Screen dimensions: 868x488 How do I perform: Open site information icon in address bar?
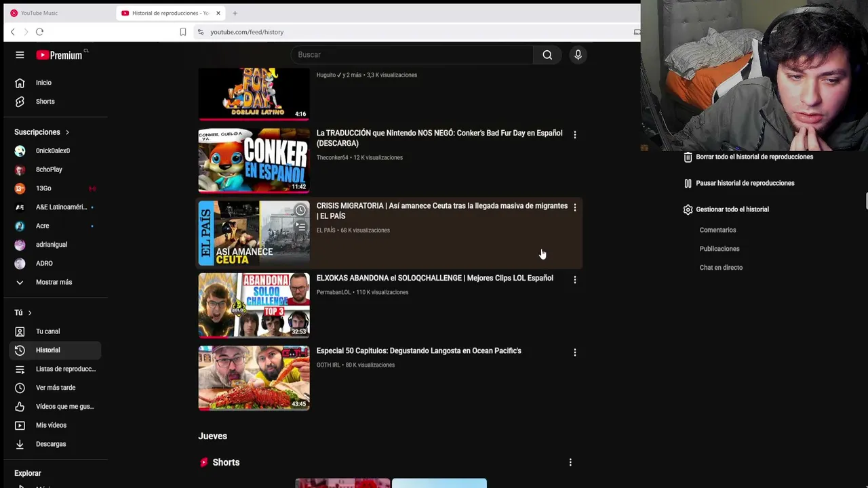tap(200, 32)
